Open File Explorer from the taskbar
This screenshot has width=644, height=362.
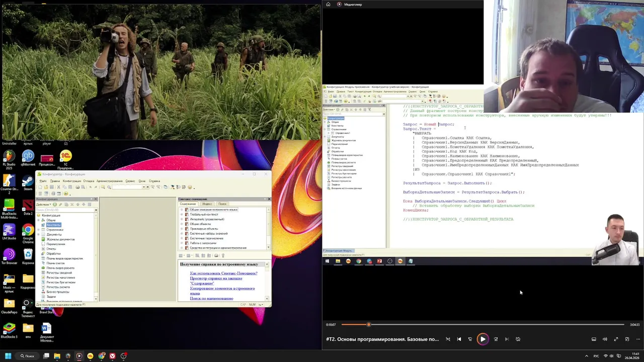coord(57,356)
